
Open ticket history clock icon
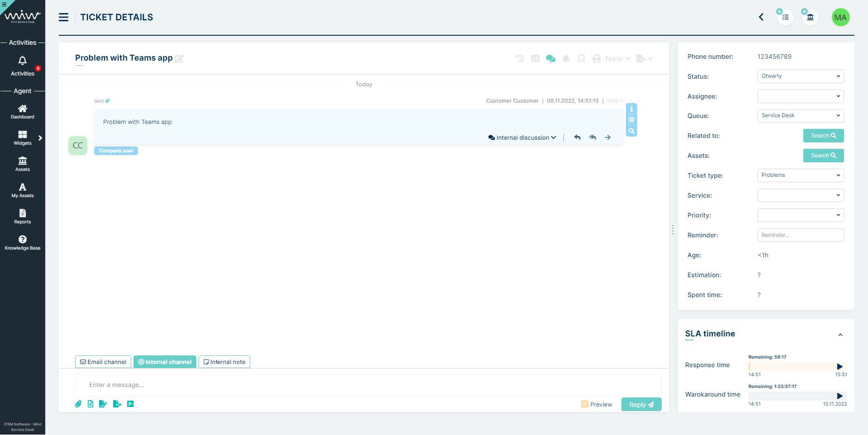(520, 58)
